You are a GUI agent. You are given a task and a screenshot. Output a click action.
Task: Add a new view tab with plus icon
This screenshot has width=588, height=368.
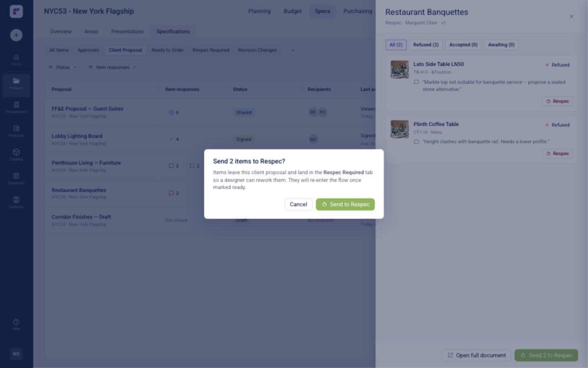click(x=293, y=50)
